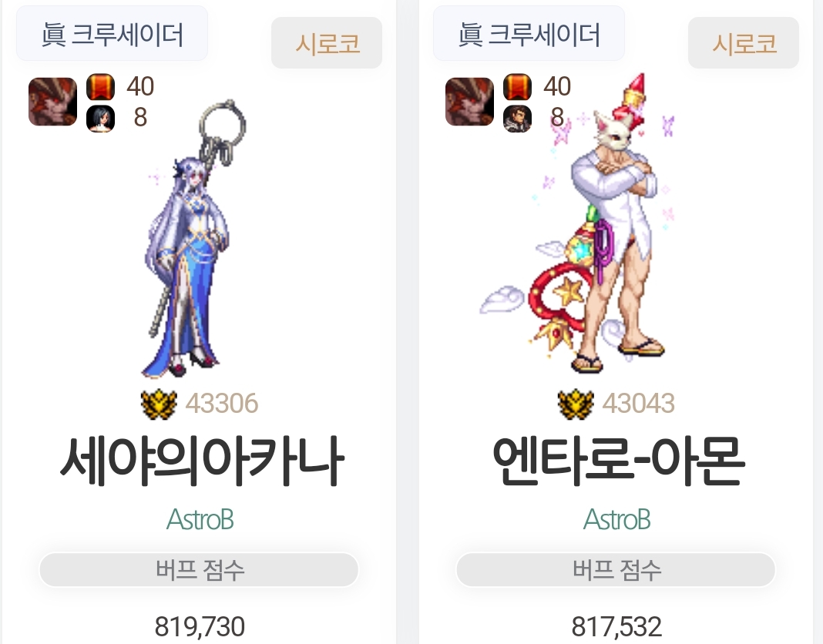Image resolution: width=823 pixels, height=644 pixels.
Task: Click the 버프 점수 bar on left card
Action: click(x=199, y=569)
